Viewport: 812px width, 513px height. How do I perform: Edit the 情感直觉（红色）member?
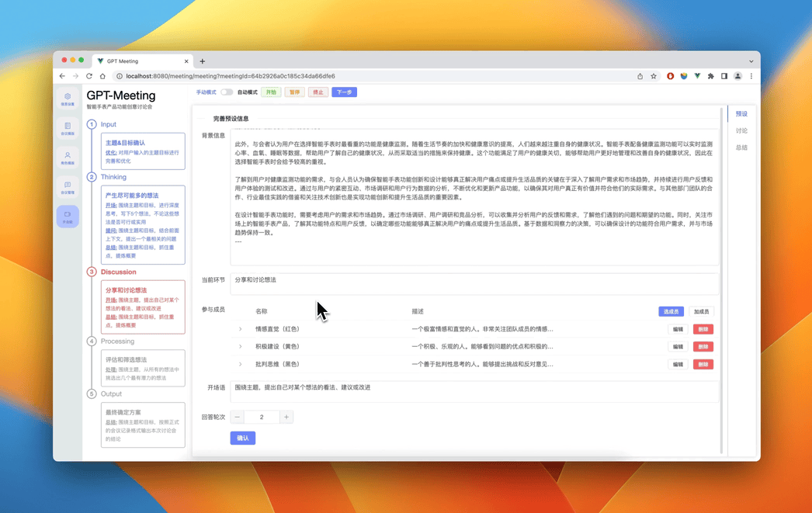click(678, 329)
